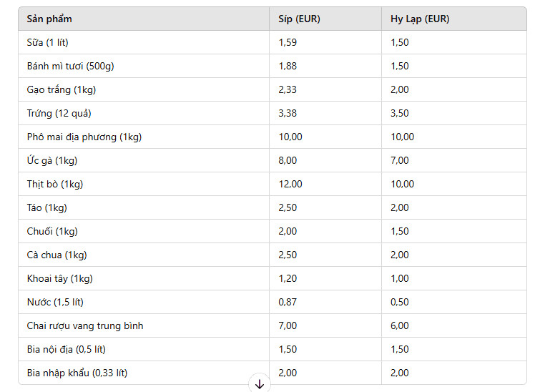The width and height of the screenshot is (545, 392).
Task: Select Khoai tây Hy Lạp price 1,00
Action: pyautogui.click(x=400, y=279)
